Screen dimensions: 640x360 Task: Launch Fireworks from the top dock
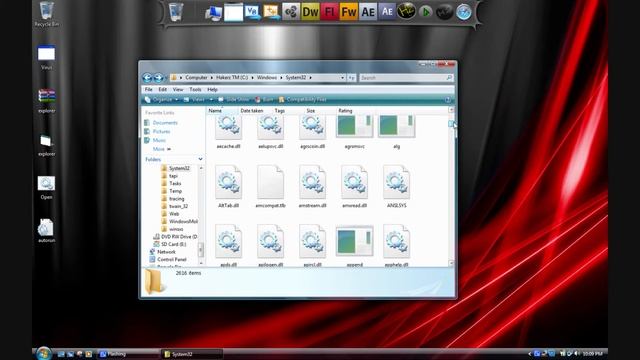coord(349,12)
